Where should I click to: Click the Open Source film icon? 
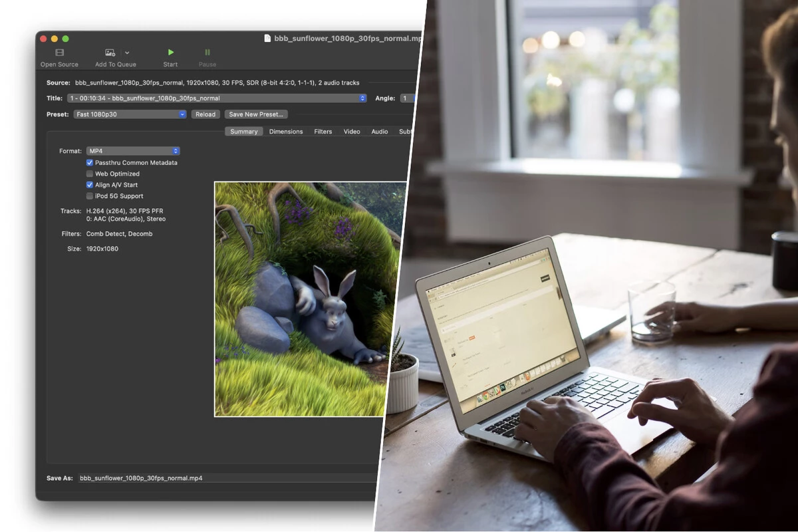[x=59, y=53]
